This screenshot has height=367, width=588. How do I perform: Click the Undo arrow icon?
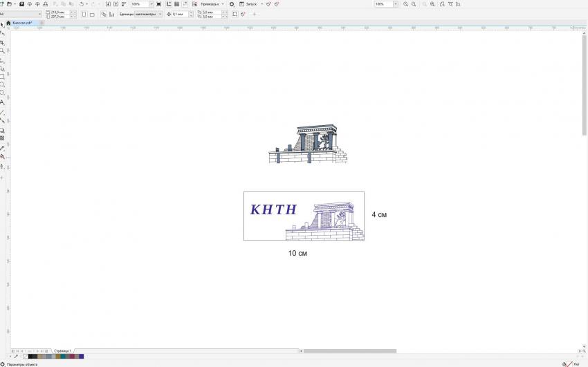[x=81, y=4]
